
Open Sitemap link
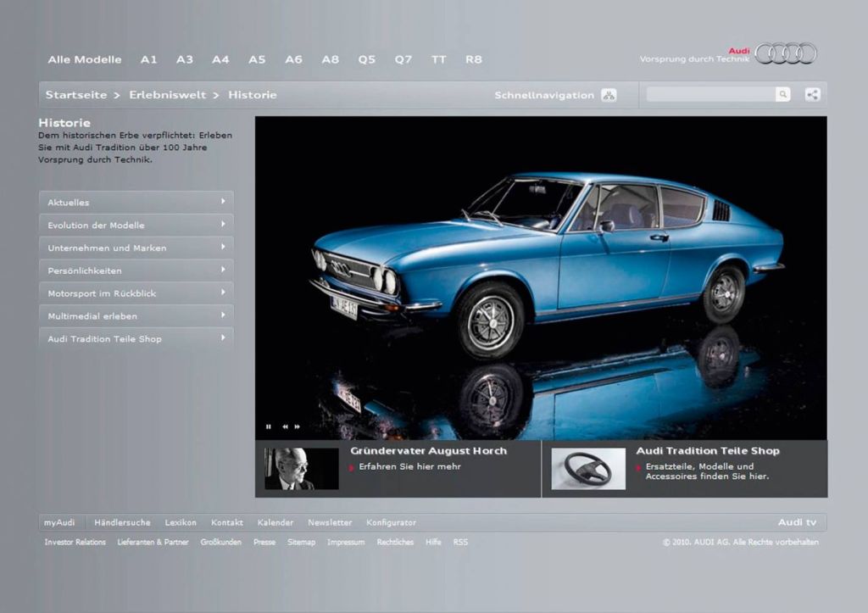[x=301, y=542]
